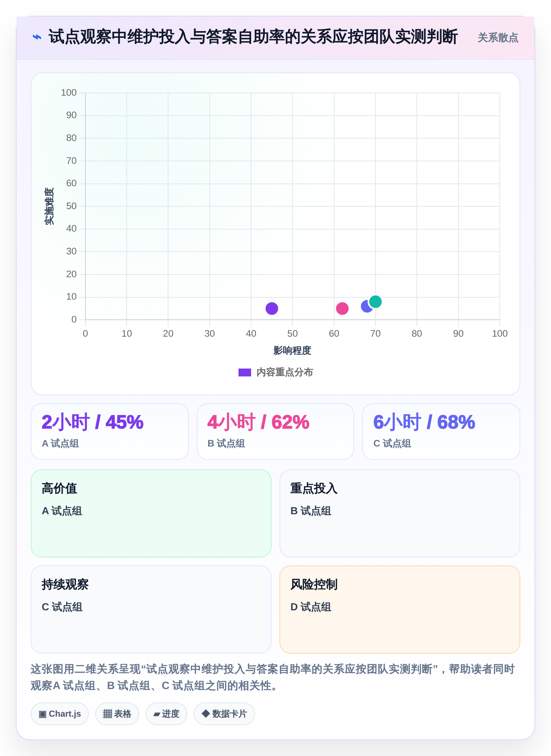Toggle the 内容重点分布 legend swatch
The height and width of the screenshot is (756, 551).
pos(245,372)
